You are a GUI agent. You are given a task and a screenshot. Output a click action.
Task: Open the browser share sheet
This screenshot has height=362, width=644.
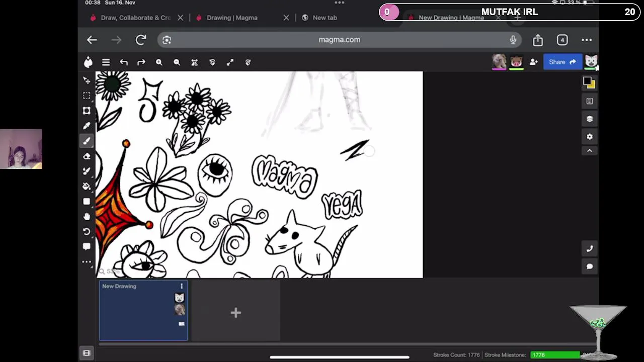(x=538, y=40)
